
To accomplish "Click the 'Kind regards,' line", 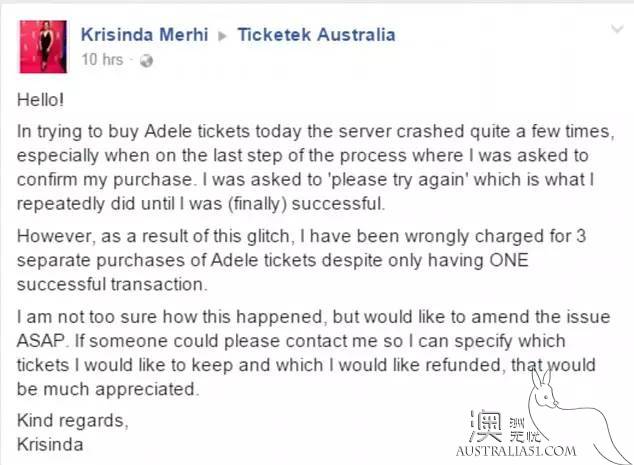I will click(73, 421).
